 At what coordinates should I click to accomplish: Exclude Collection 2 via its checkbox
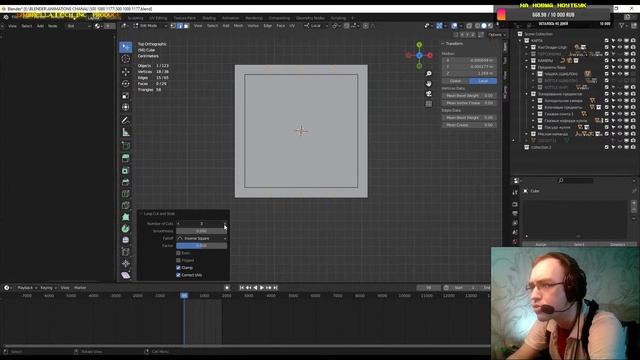(x=607, y=147)
